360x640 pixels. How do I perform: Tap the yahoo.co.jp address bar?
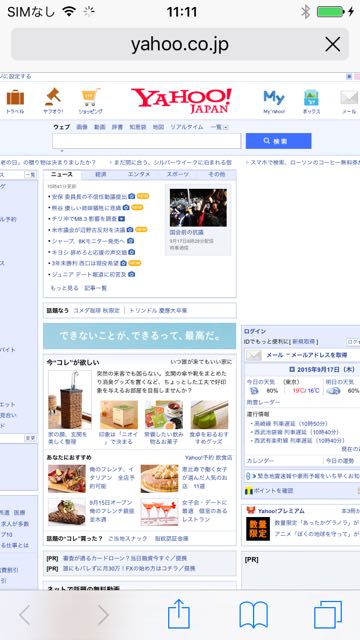180,44
